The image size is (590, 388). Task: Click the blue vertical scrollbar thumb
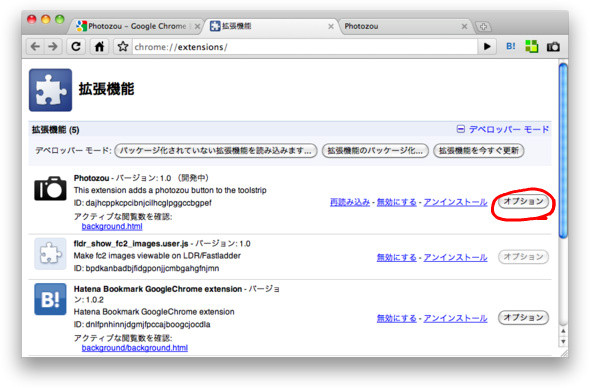click(x=563, y=151)
